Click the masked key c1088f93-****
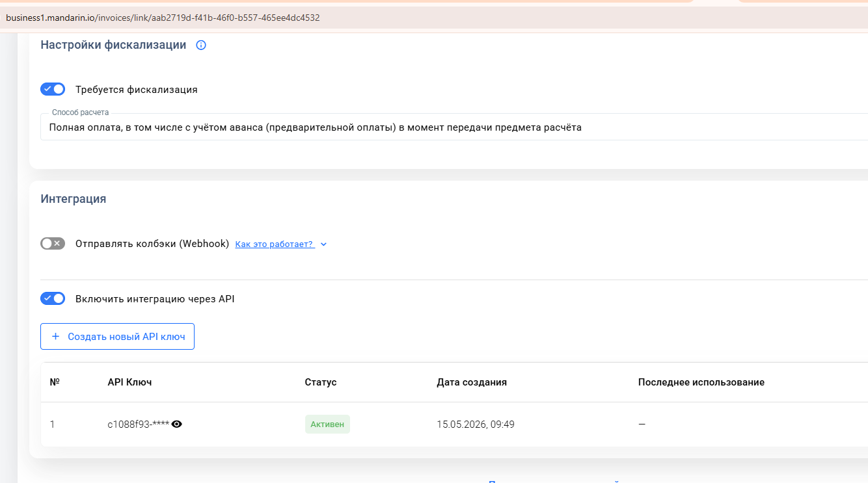 139,424
